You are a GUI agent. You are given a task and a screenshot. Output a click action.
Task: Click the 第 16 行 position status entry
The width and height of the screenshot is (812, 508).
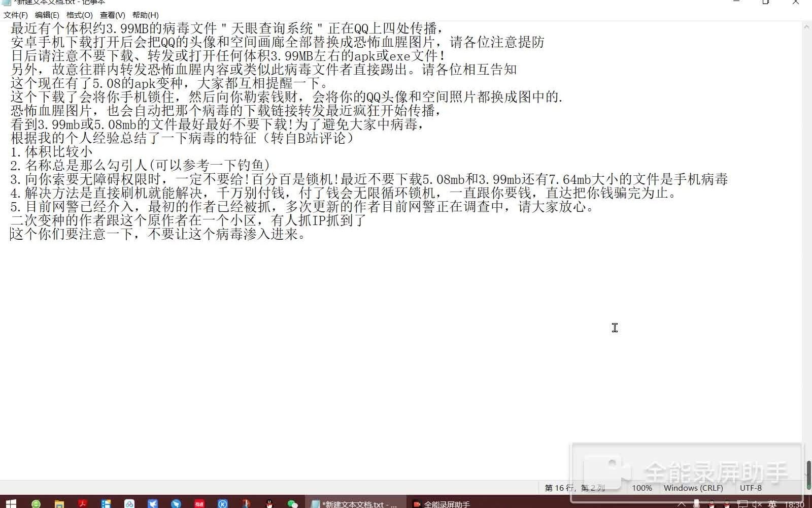pyautogui.click(x=574, y=488)
